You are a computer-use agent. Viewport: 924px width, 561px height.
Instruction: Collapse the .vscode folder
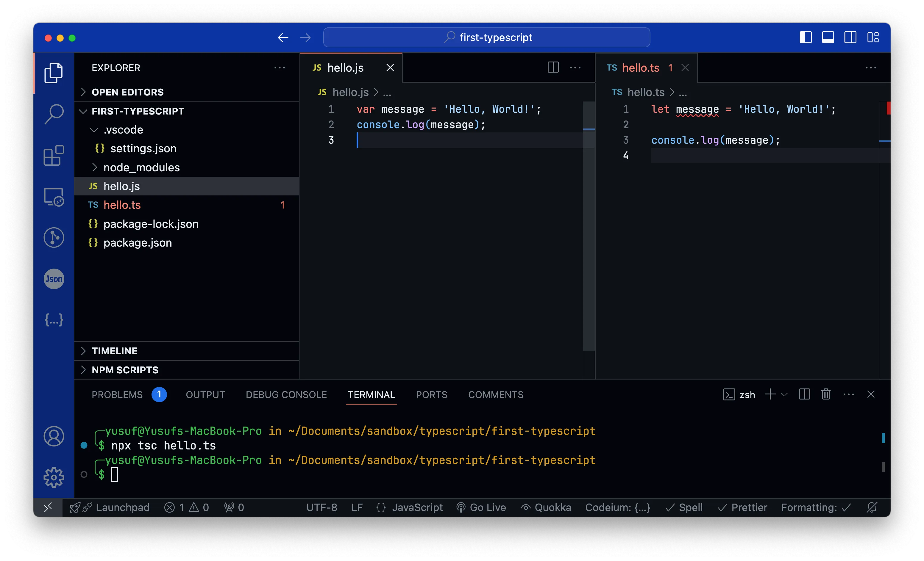click(x=187, y=130)
